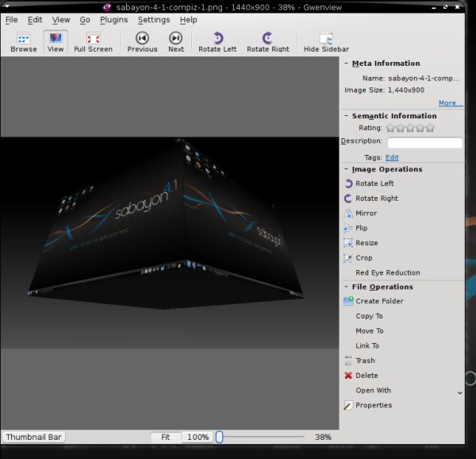Image resolution: width=476 pixels, height=459 pixels.
Task: Click the Edit tags link
Action: coord(392,157)
